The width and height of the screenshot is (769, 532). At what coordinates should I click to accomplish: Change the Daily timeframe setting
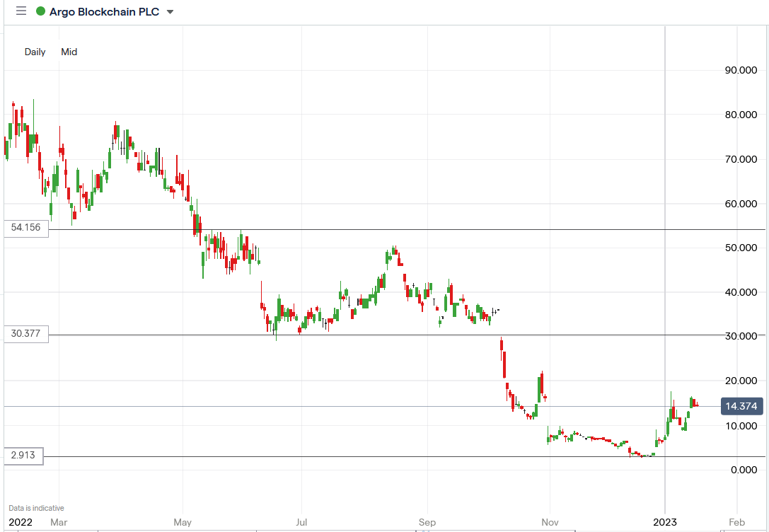point(35,52)
